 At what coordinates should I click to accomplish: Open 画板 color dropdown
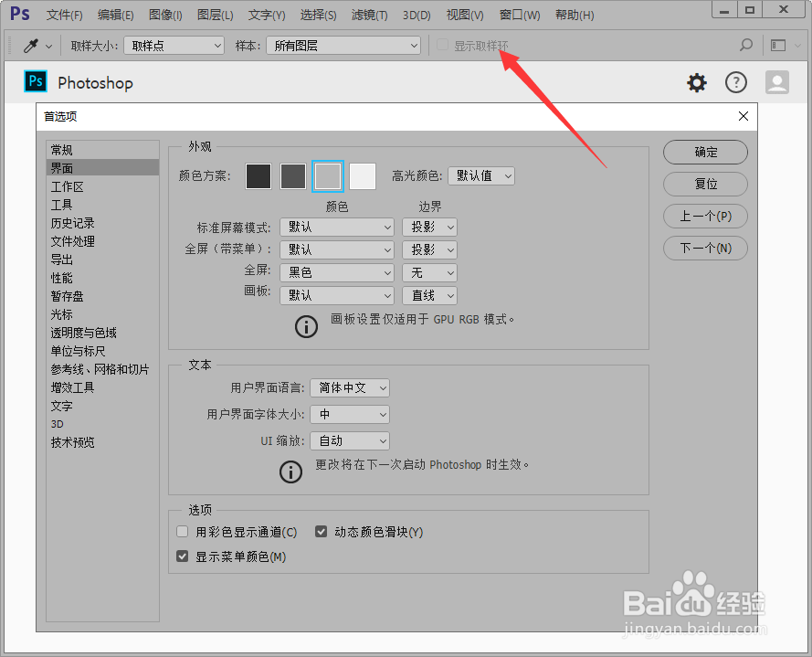pos(337,295)
